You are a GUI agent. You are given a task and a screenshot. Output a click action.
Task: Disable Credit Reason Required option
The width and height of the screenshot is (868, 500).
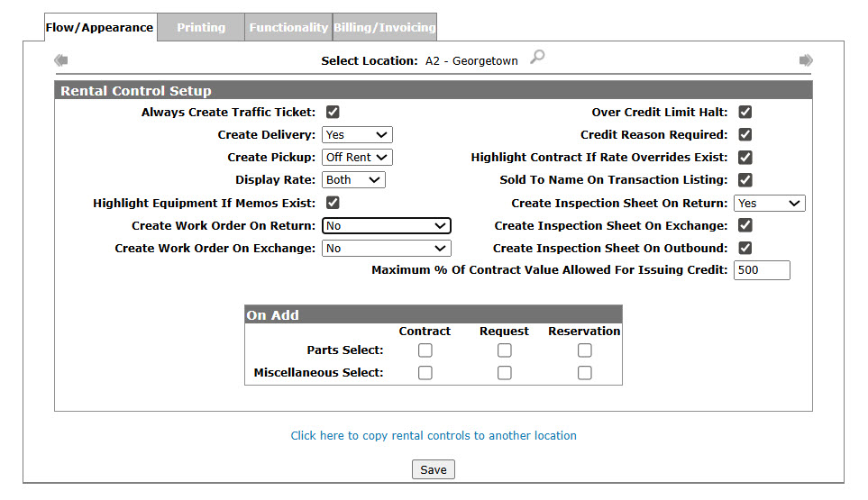point(745,135)
